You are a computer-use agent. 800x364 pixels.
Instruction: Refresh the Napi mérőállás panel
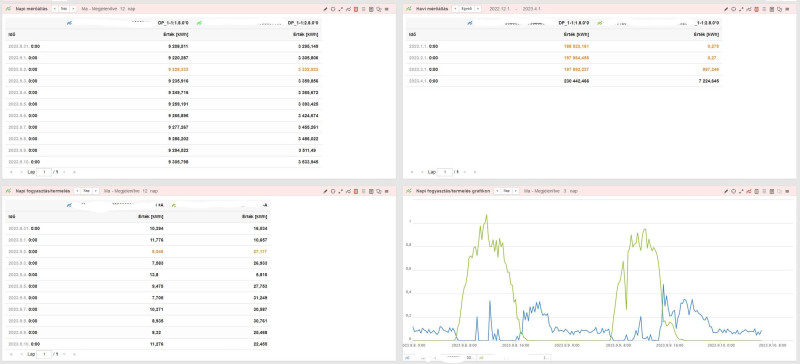[333, 9]
